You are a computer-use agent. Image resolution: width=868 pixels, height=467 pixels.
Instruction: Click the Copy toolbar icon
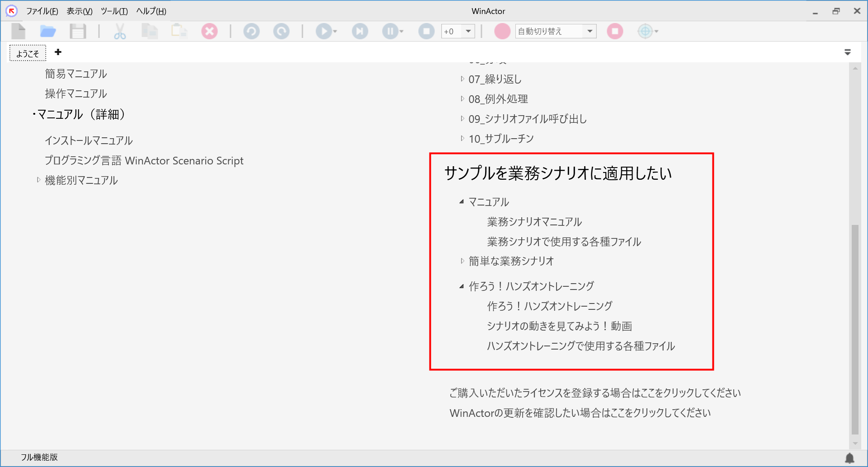point(150,31)
